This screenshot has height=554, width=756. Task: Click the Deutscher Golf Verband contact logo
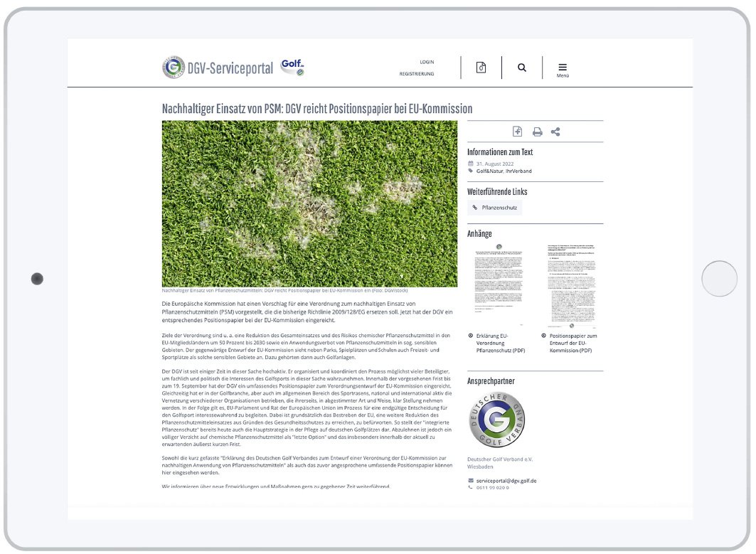click(496, 420)
